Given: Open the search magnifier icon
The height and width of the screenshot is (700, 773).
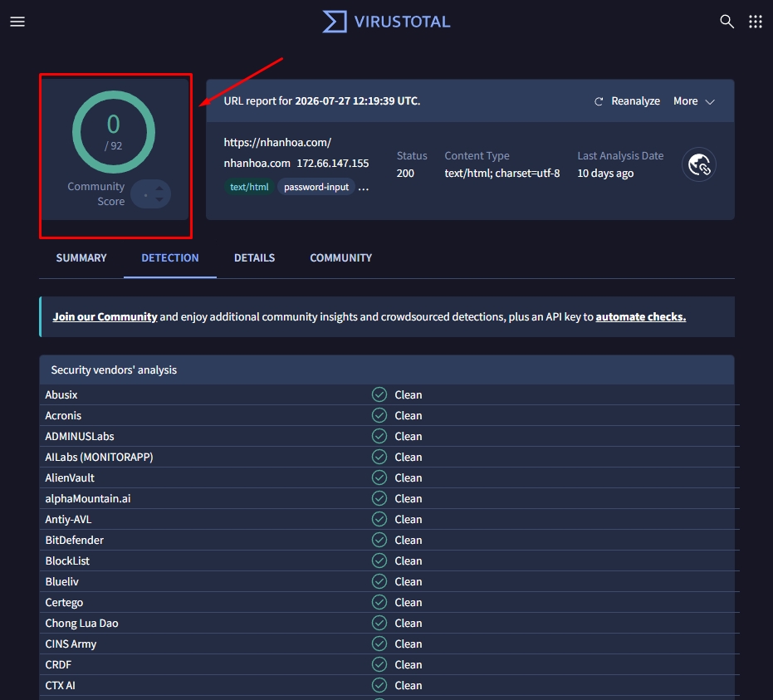Looking at the screenshot, I should click(727, 22).
